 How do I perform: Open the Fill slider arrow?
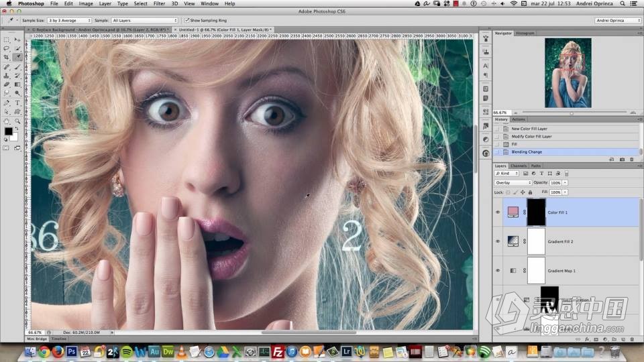(x=565, y=192)
